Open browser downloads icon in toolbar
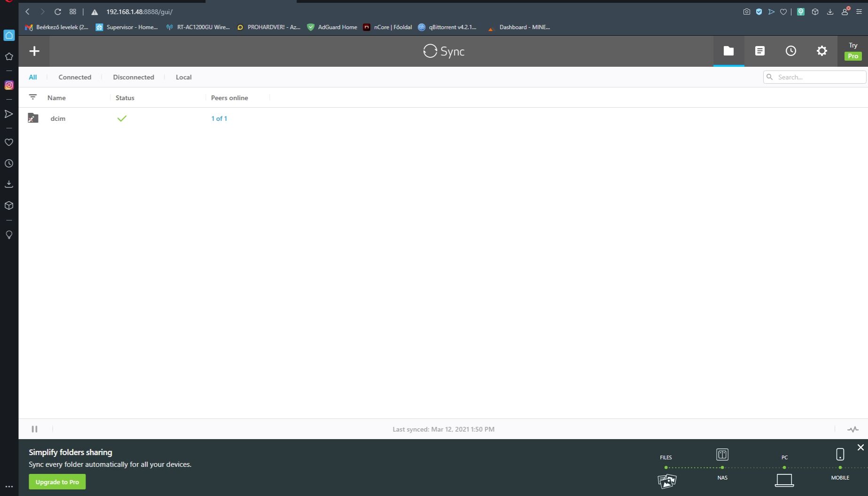The height and width of the screenshot is (496, 868). pos(830,12)
